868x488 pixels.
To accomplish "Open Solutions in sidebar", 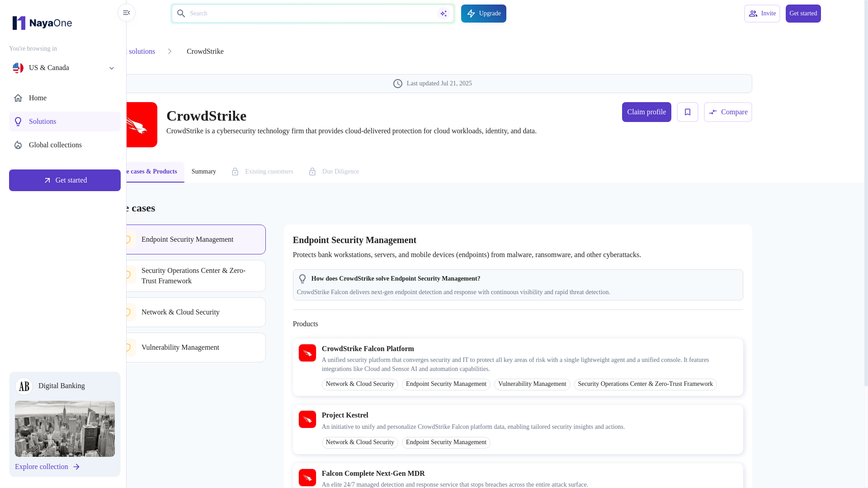I will pyautogui.click(x=65, y=122).
